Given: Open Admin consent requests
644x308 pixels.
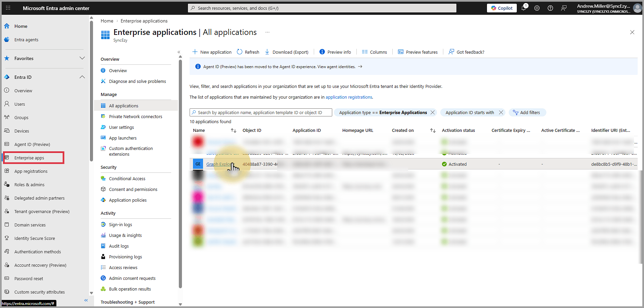Looking at the screenshot, I should (132, 278).
